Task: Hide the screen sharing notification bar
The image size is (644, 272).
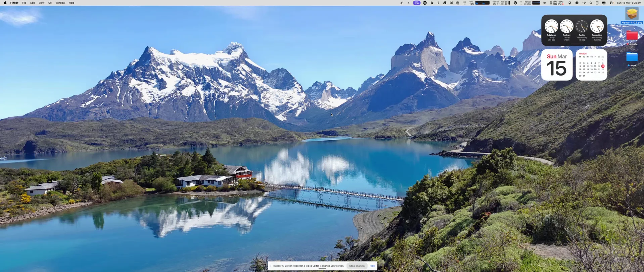Action: click(372, 266)
